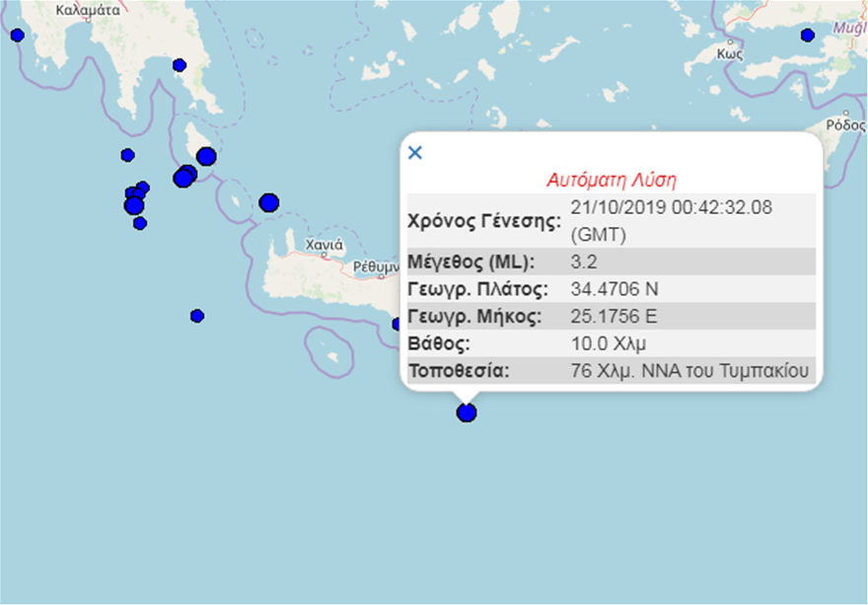Image resolution: width=868 pixels, height=605 pixels.
Task: Click the Κως island label
Action: tap(730, 55)
